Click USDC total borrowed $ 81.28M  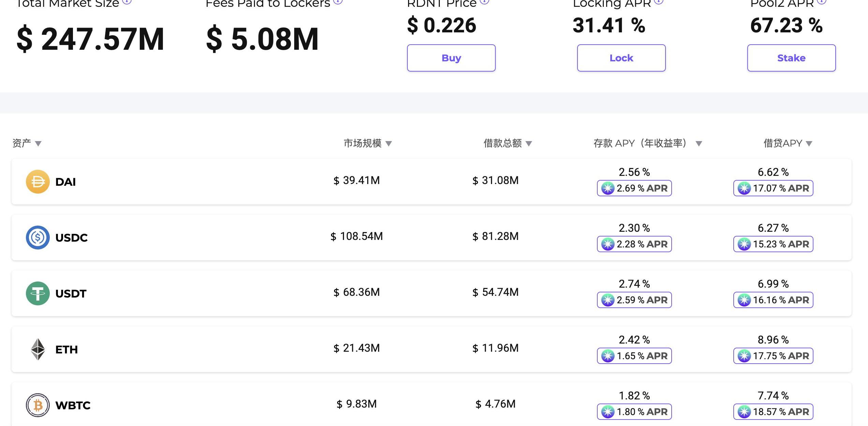click(x=495, y=236)
